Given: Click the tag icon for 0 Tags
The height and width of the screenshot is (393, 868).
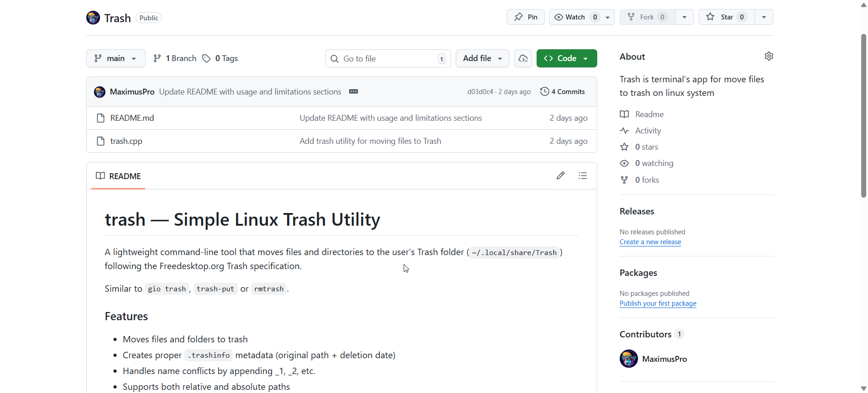Looking at the screenshot, I should click(x=207, y=58).
